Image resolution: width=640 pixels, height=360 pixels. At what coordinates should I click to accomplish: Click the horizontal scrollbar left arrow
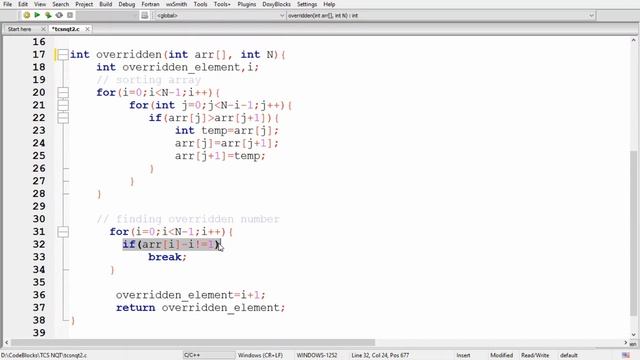pyautogui.click(x=6, y=343)
